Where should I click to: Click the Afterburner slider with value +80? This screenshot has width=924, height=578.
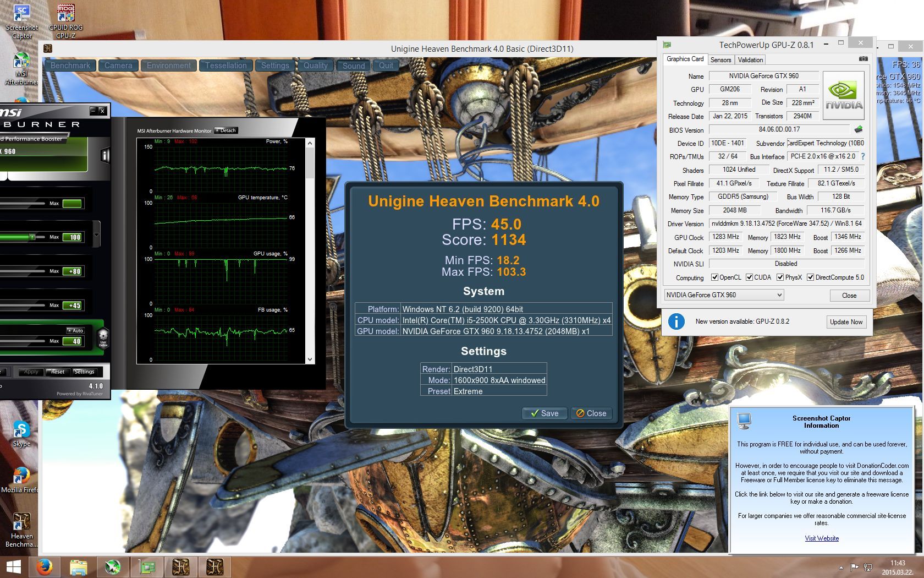click(22, 271)
